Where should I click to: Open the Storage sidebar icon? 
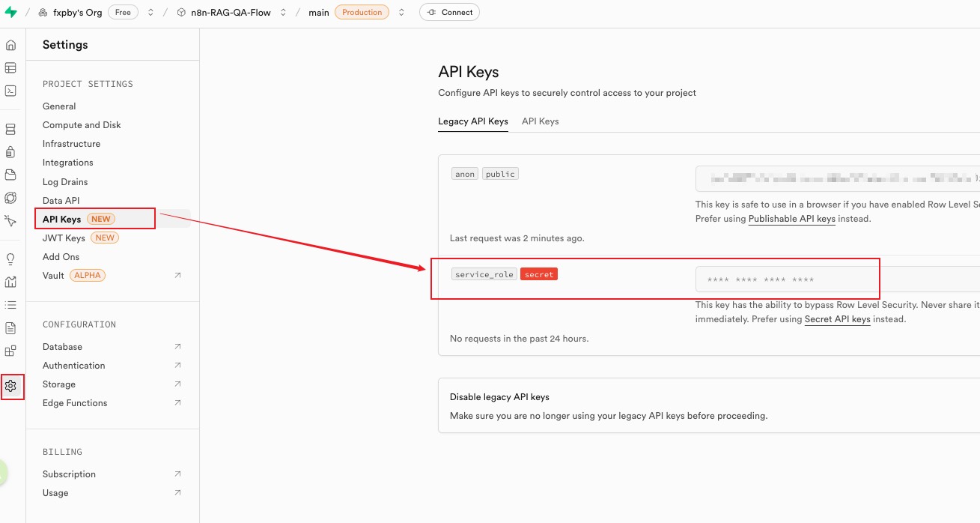(x=10, y=175)
